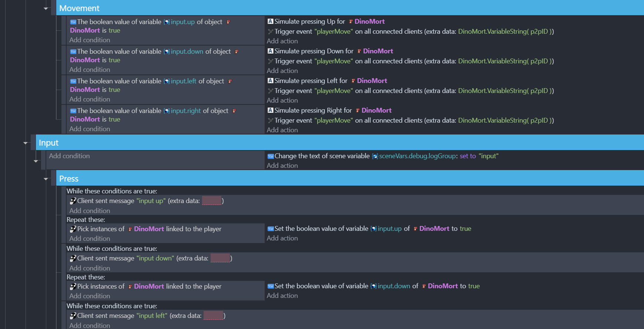Click the Set boolean input.down action icon

click(x=270, y=286)
